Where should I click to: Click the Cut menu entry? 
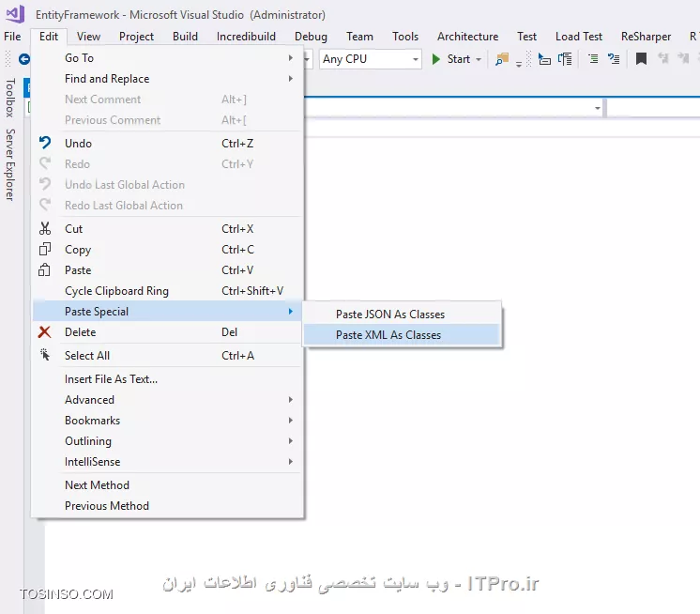tap(167, 229)
